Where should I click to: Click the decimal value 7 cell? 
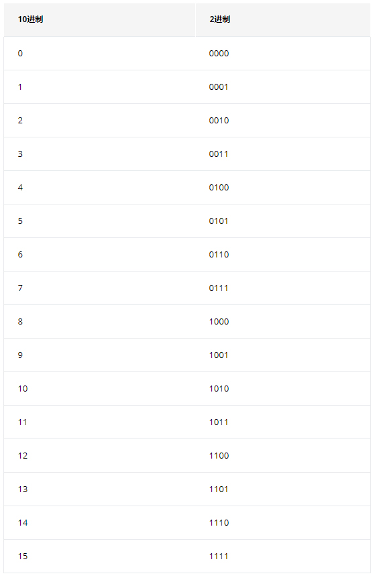[x=99, y=288]
